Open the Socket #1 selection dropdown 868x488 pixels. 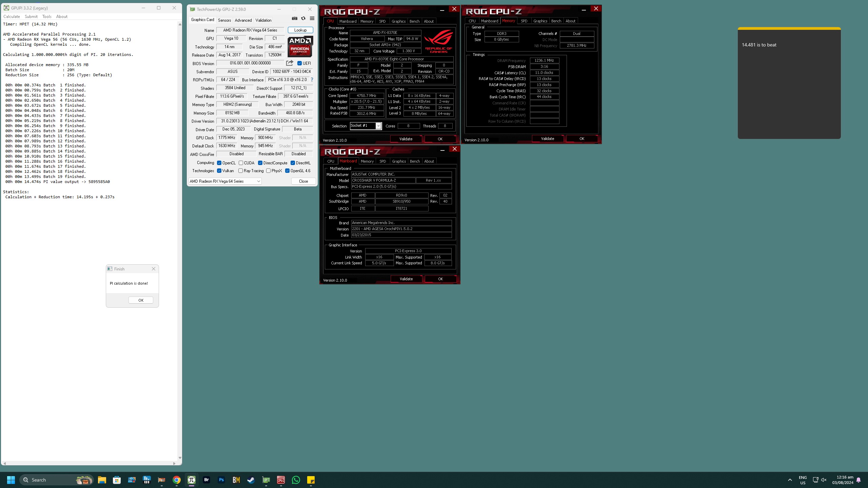point(366,126)
